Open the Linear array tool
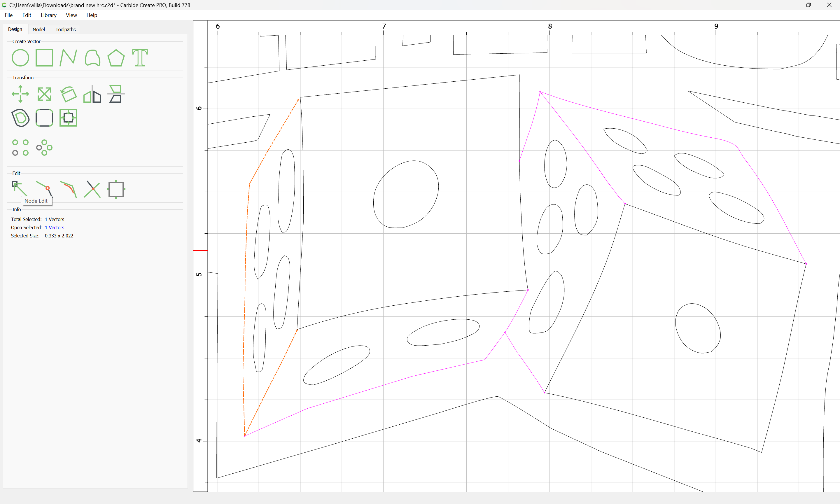 pos(20,148)
